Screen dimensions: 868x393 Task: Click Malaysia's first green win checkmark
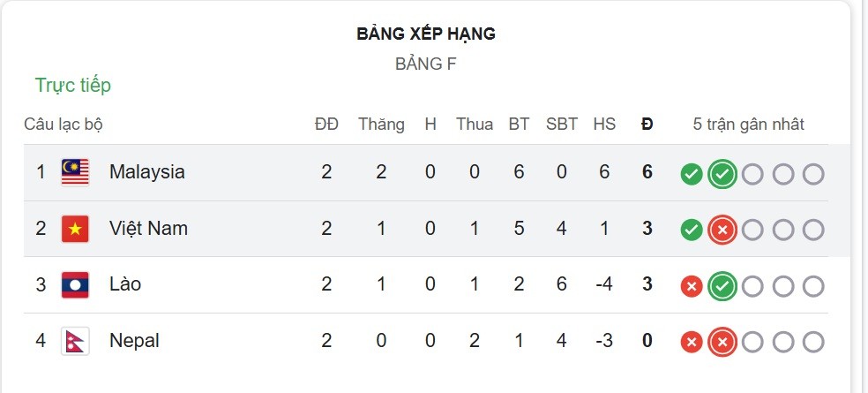coord(692,175)
